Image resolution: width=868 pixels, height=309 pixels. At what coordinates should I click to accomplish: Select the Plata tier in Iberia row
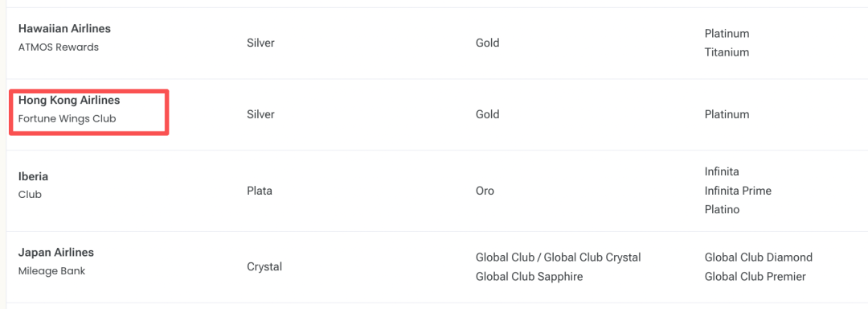(260, 191)
